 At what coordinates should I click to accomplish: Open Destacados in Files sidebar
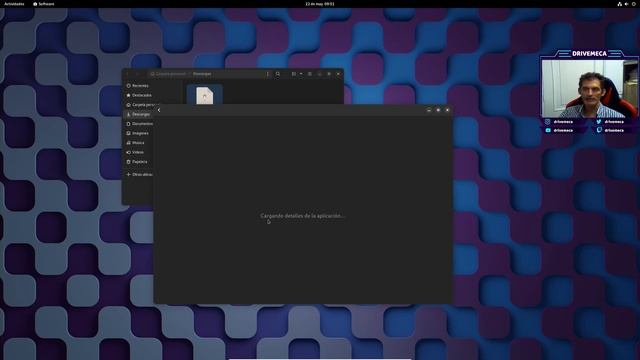140,95
